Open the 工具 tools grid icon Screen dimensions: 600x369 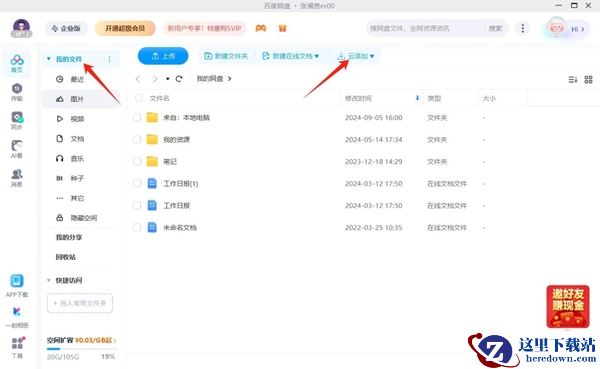[18, 348]
